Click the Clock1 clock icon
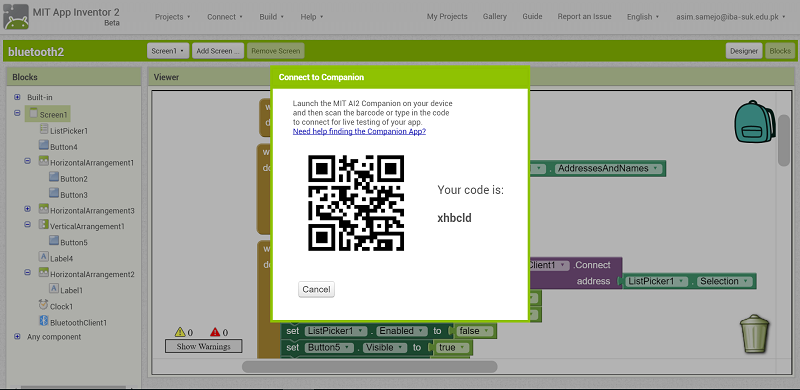Image resolution: width=800 pixels, height=390 pixels. click(x=44, y=305)
